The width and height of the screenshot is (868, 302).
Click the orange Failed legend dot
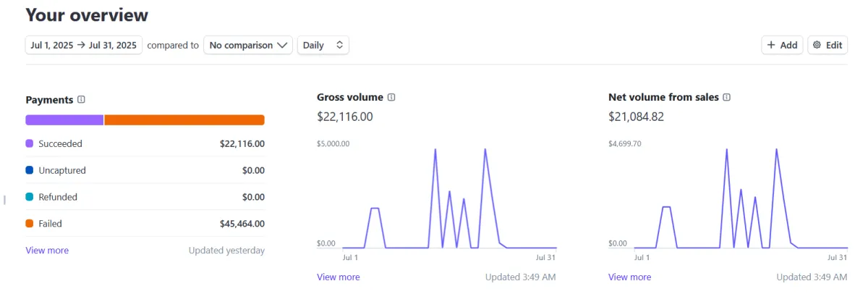point(30,224)
